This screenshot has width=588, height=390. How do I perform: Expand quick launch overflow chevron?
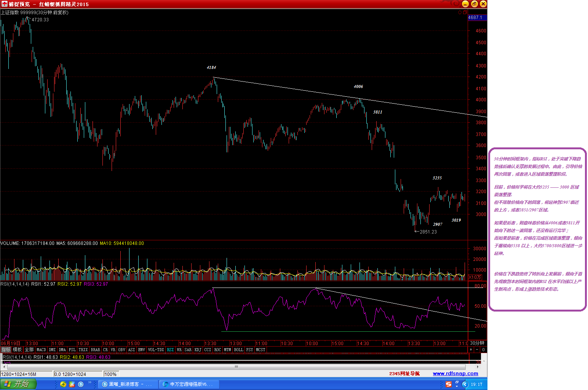[90, 382]
